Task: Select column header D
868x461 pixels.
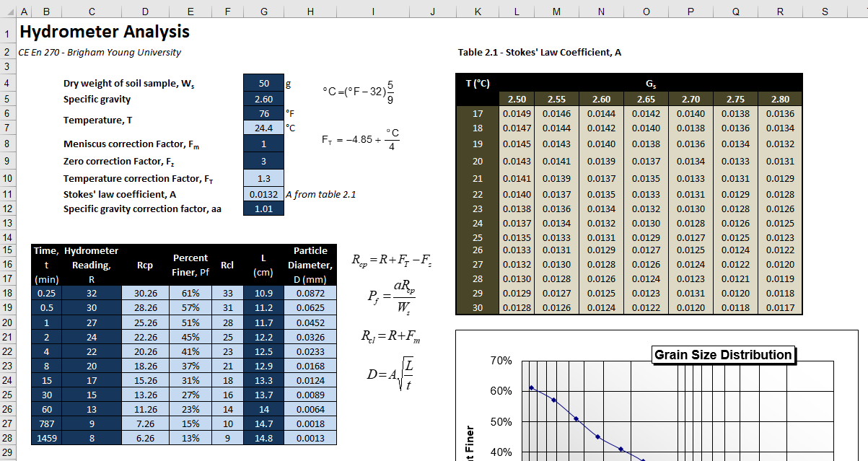Action: pyautogui.click(x=146, y=12)
